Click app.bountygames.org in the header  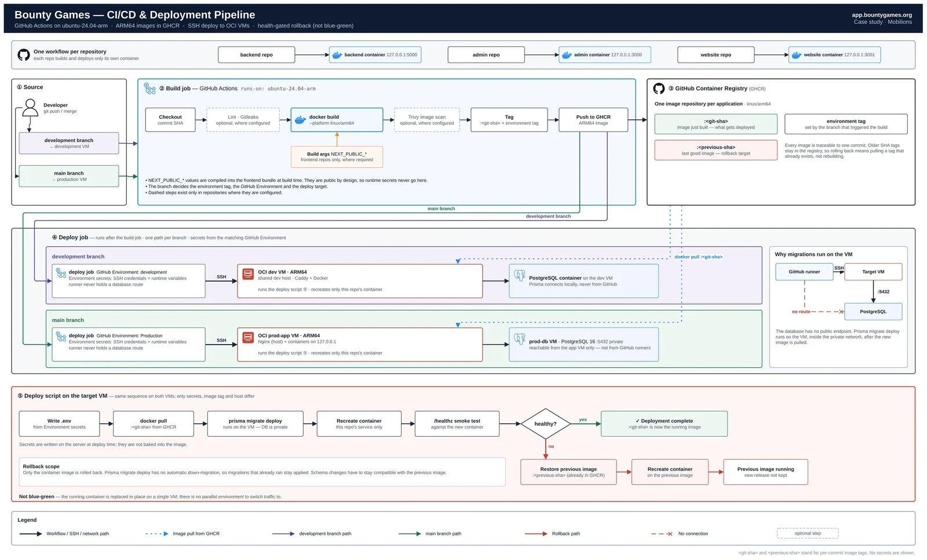pyautogui.click(x=882, y=15)
